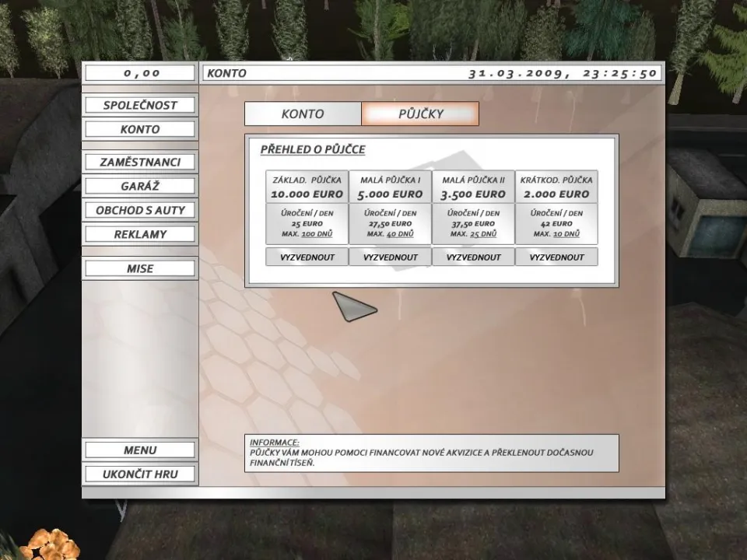
Task: Open the Mise missions section
Action: click(x=140, y=268)
